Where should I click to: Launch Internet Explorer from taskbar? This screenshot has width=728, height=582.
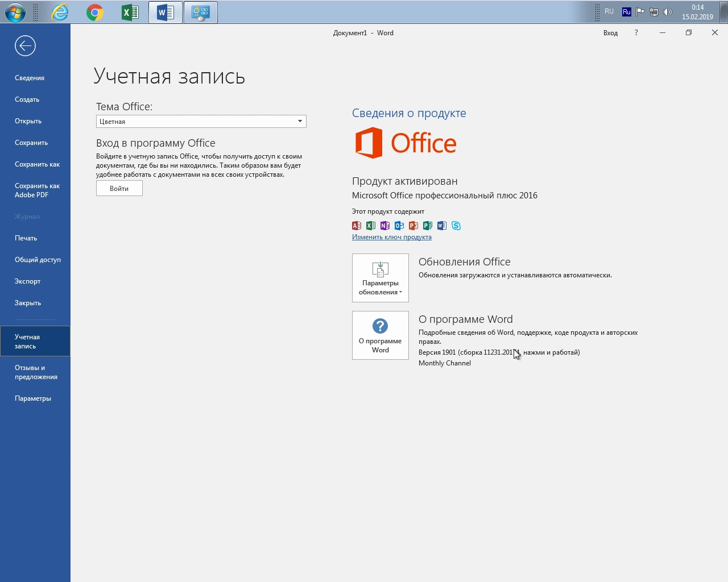click(60, 12)
